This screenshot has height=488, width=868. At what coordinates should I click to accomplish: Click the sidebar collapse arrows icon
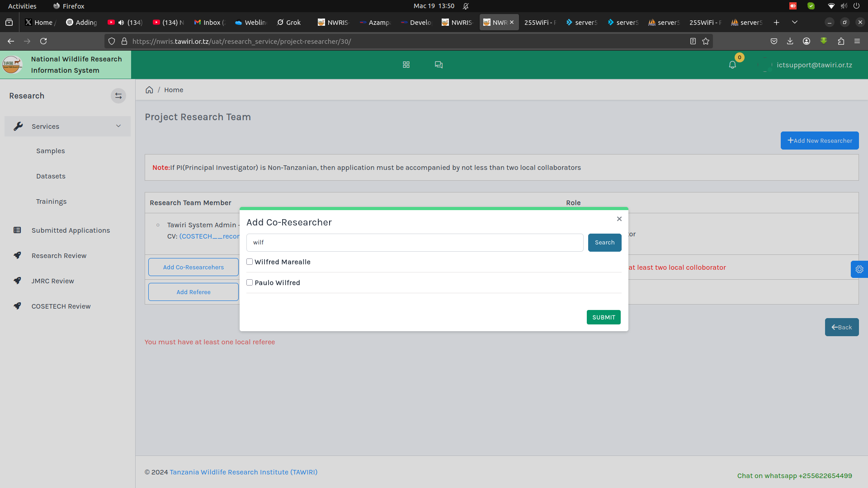pos(118,96)
